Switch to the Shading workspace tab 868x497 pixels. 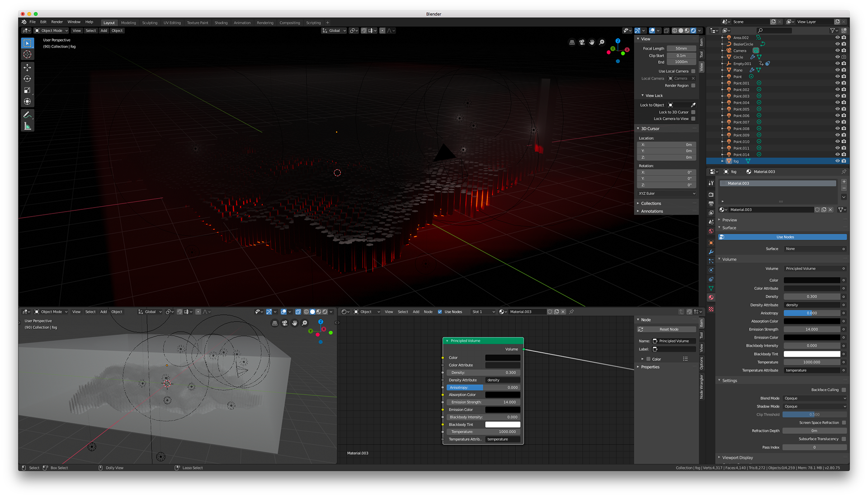tap(221, 23)
